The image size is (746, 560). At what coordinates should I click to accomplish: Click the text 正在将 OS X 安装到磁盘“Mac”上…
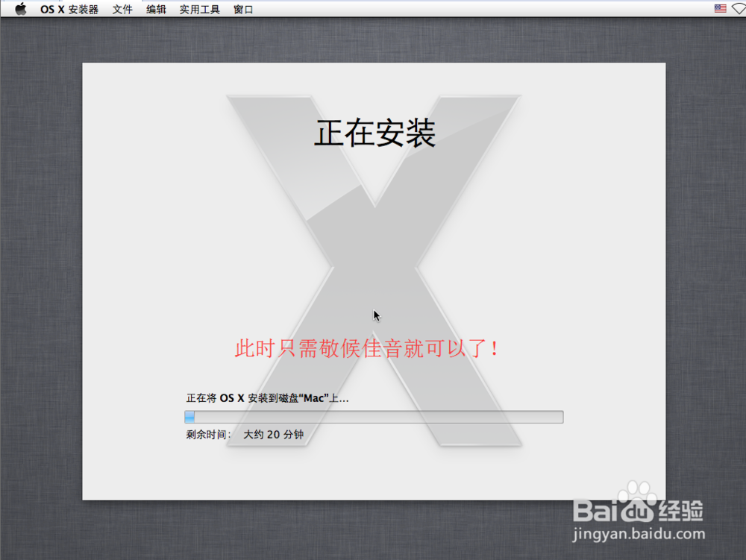pos(267,398)
